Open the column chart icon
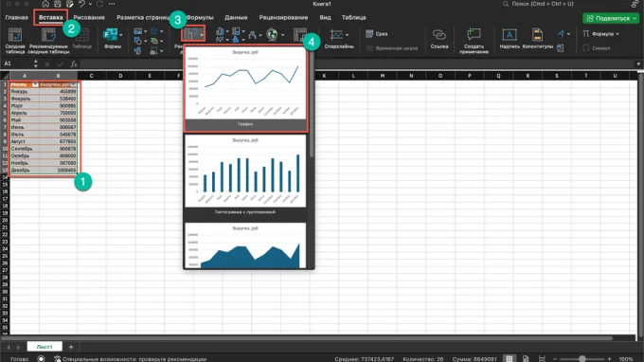 (220, 31)
